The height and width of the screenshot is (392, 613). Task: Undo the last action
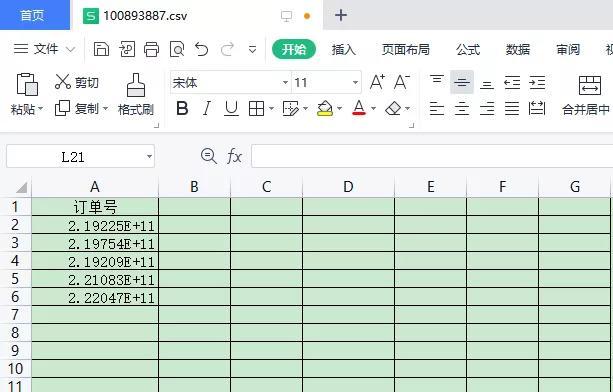point(202,50)
